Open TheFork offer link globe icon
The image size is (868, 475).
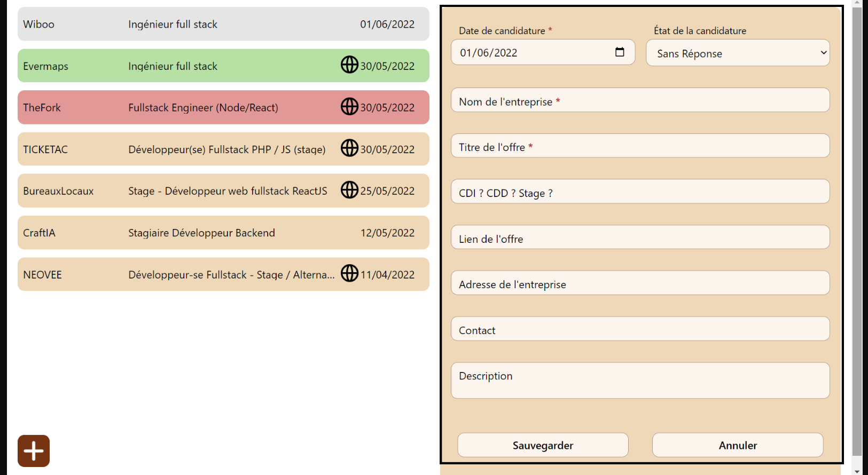click(x=349, y=106)
